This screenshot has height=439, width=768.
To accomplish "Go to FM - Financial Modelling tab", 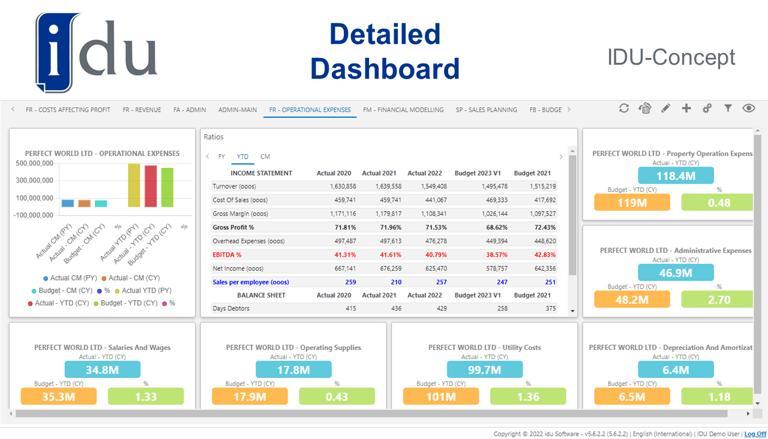I will pos(403,110).
